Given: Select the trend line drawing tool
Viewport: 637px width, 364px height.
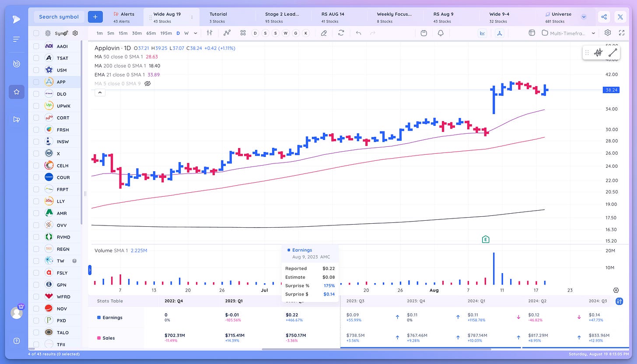Looking at the screenshot, I should click(x=612, y=52).
